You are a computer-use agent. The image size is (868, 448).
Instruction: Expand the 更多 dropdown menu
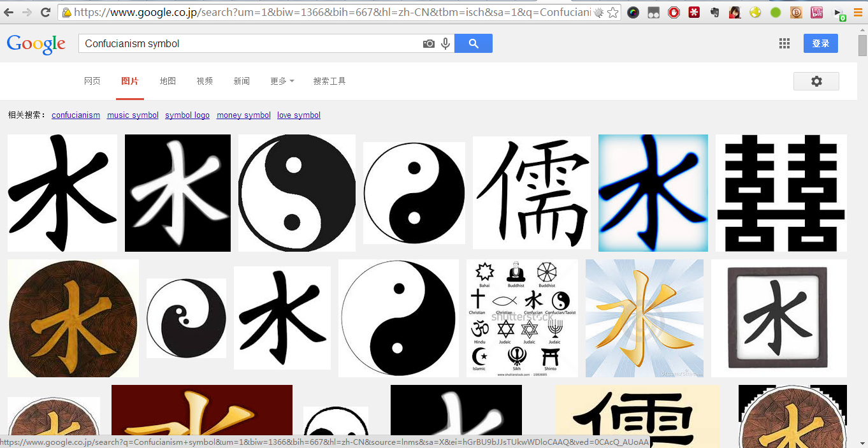282,81
